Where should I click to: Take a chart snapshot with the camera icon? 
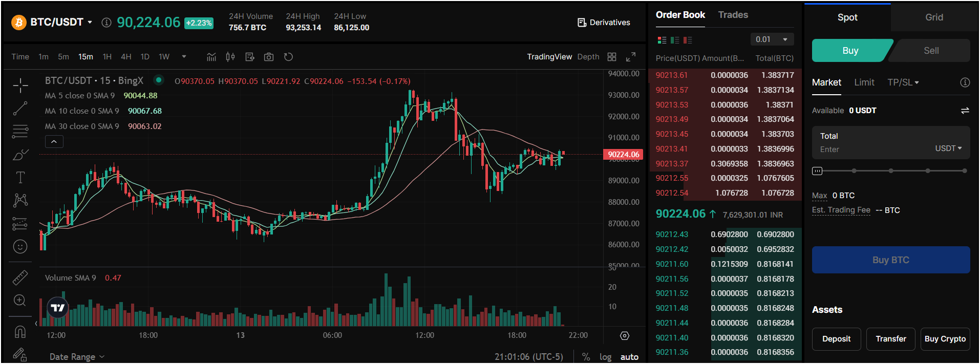(269, 57)
